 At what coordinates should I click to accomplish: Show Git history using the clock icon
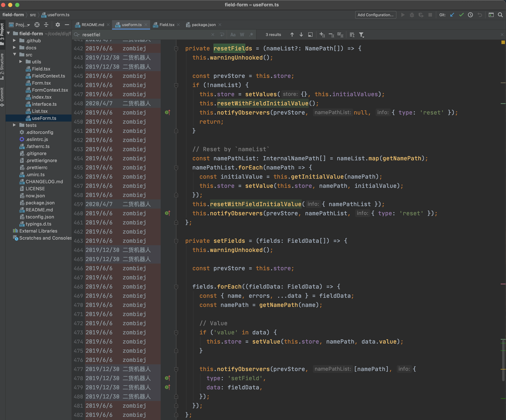click(x=470, y=15)
